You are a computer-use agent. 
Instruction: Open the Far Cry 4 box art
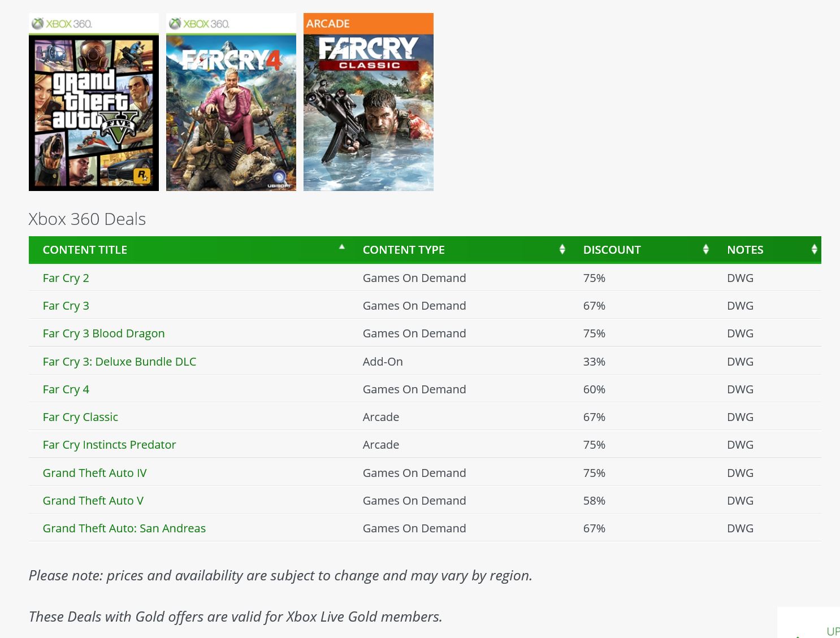pos(231,102)
